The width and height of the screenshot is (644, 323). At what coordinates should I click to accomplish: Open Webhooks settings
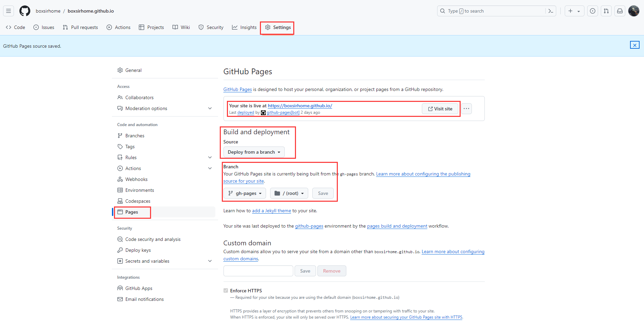165,179
